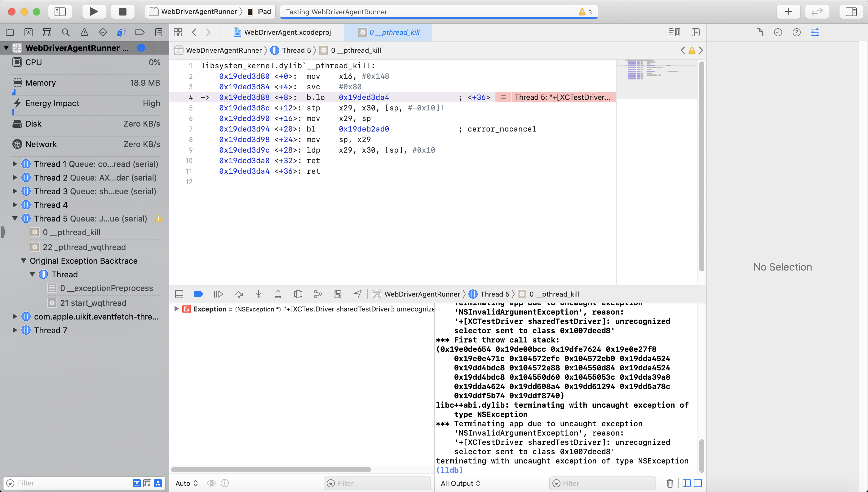The width and height of the screenshot is (868, 492).
Task: Open Debug Memory Graph button
Action: (318, 294)
